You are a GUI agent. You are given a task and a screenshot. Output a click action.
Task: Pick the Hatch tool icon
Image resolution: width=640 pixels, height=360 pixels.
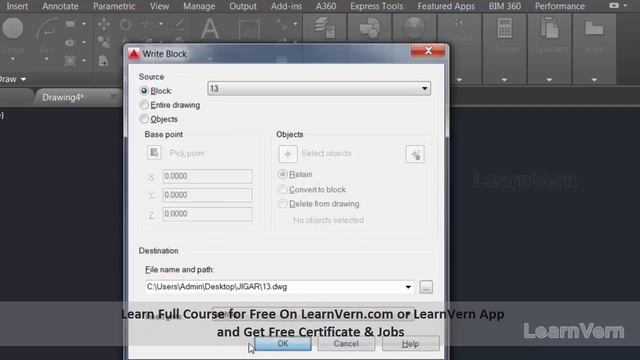[70, 61]
